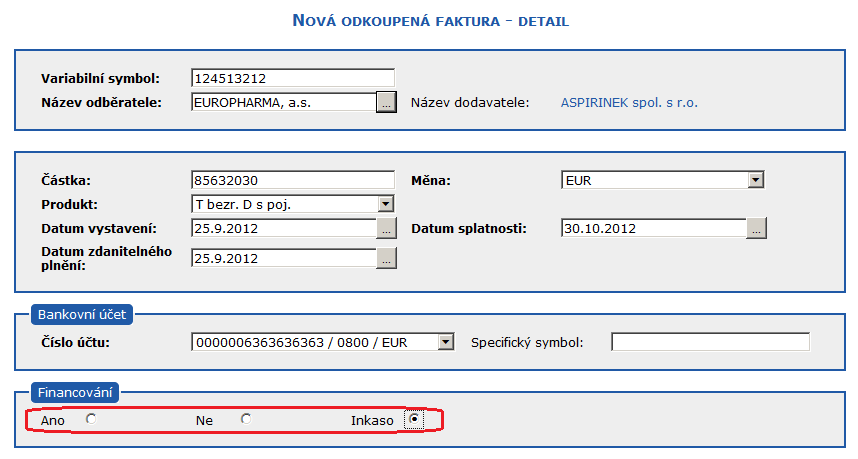858x459 pixels.
Task: Click the Částka amount field
Action: 293,180
